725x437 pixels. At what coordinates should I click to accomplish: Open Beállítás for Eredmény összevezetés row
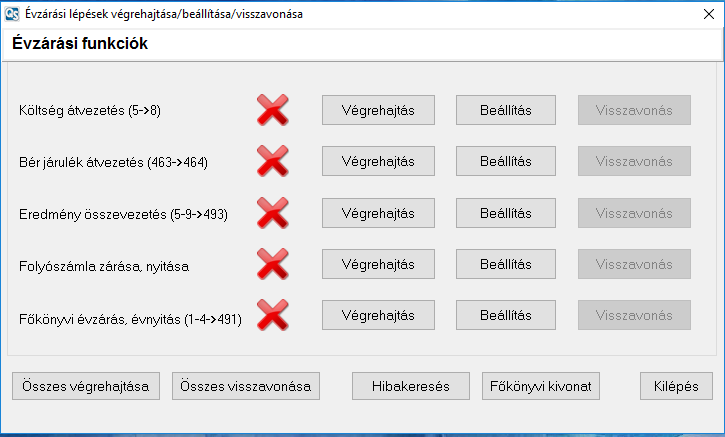(505, 213)
